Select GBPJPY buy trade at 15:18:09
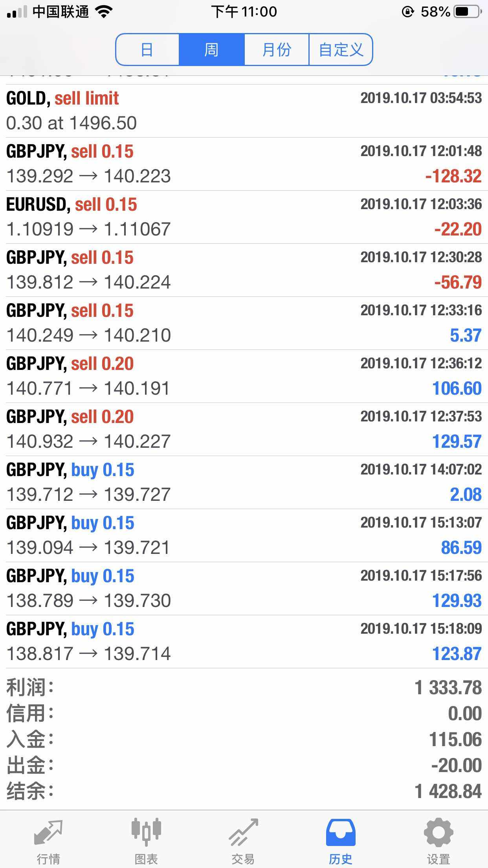This screenshot has height=868, width=488. 244,642
